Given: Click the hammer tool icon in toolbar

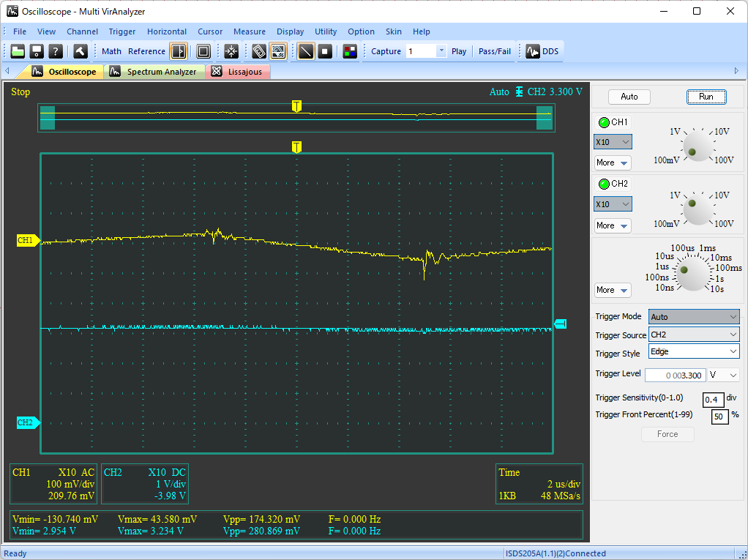Looking at the screenshot, I should [x=80, y=51].
